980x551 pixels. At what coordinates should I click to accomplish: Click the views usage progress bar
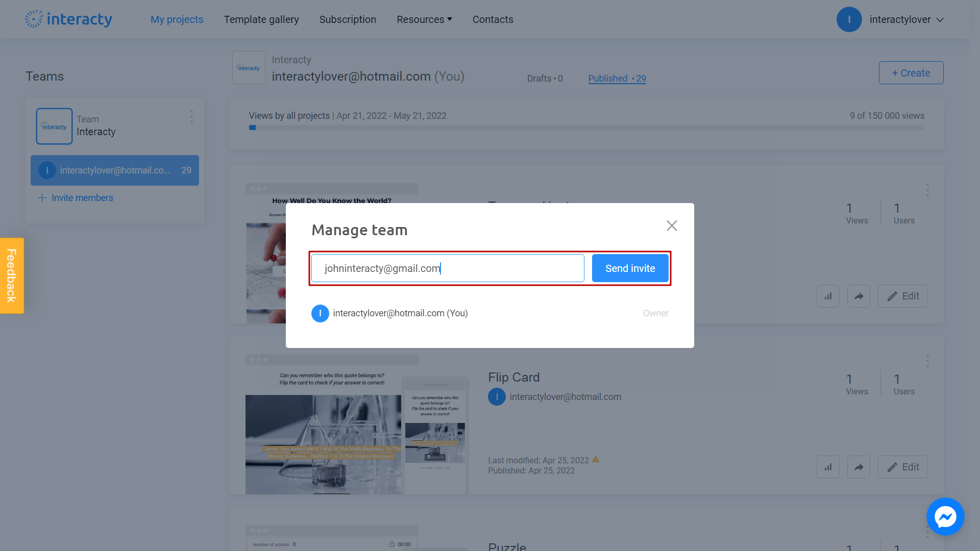(586, 128)
